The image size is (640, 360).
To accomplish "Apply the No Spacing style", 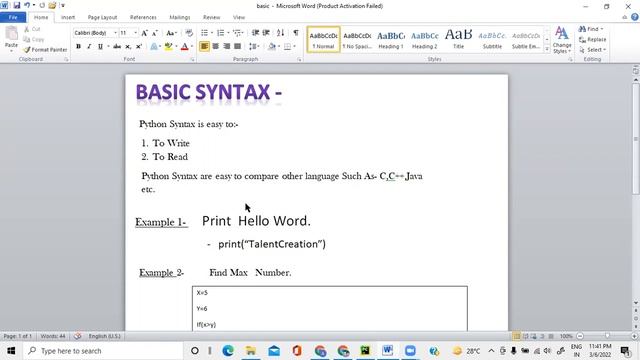I will pos(357,40).
